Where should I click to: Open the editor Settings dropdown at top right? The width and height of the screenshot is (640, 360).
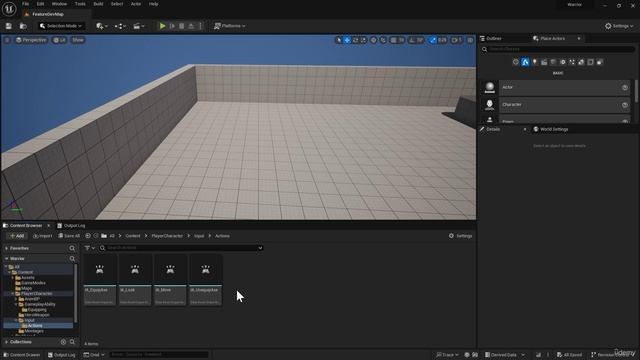click(x=619, y=26)
